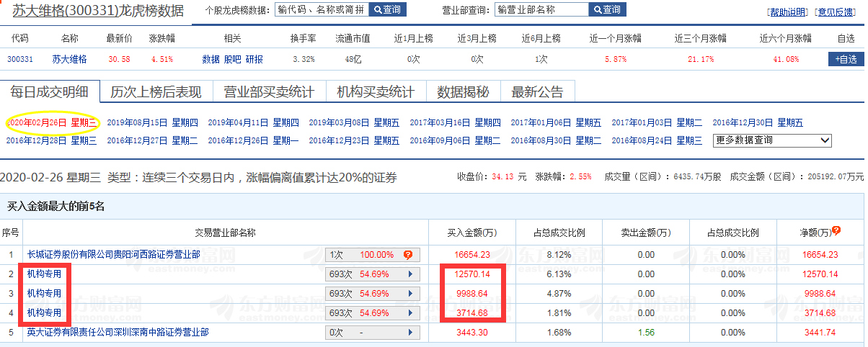Select date 2016年12月28日 星期三
Viewport: 868px width, 347px height.
click(x=51, y=140)
